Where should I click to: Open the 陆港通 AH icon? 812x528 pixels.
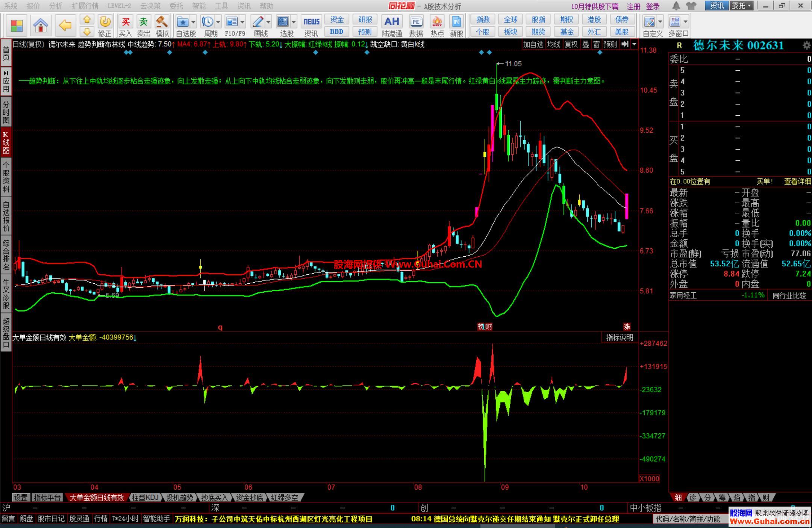[392, 22]
